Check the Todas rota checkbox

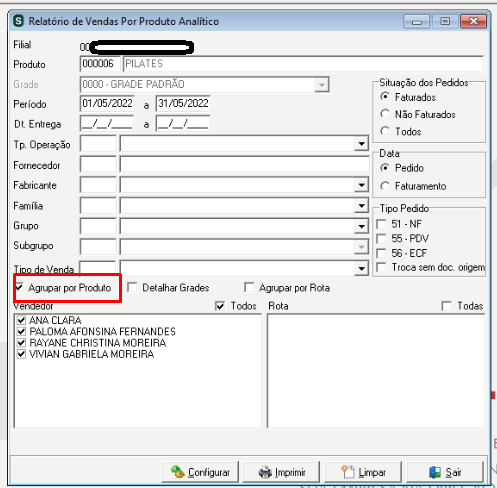pyautogui.click(x=446, y=306)
